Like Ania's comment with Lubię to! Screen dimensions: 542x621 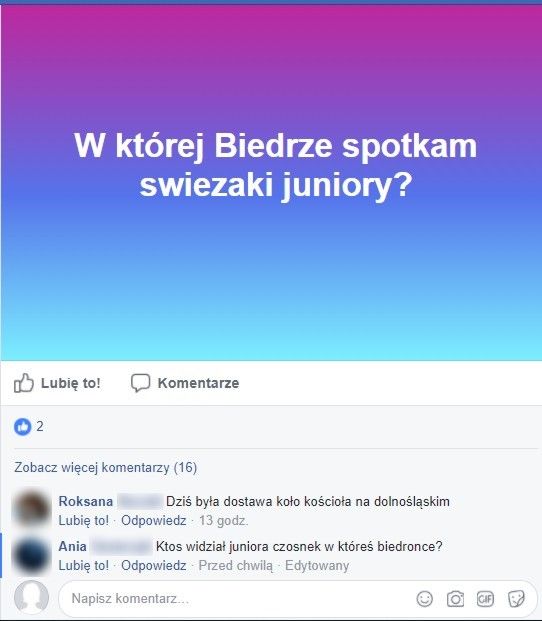point(84,566)
